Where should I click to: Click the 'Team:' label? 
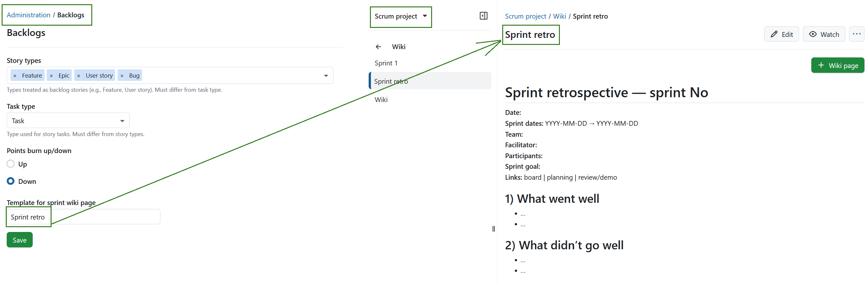click(x=514, y=134)
